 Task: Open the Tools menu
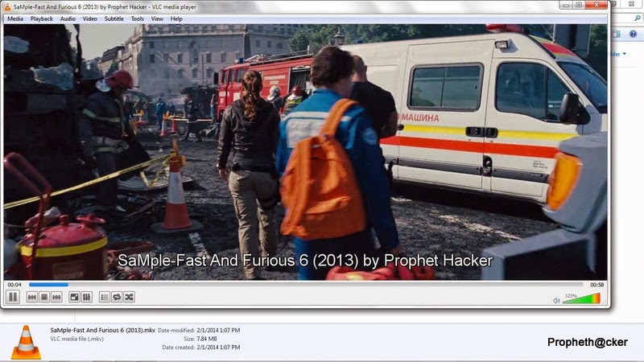click(x=137, y=19)
